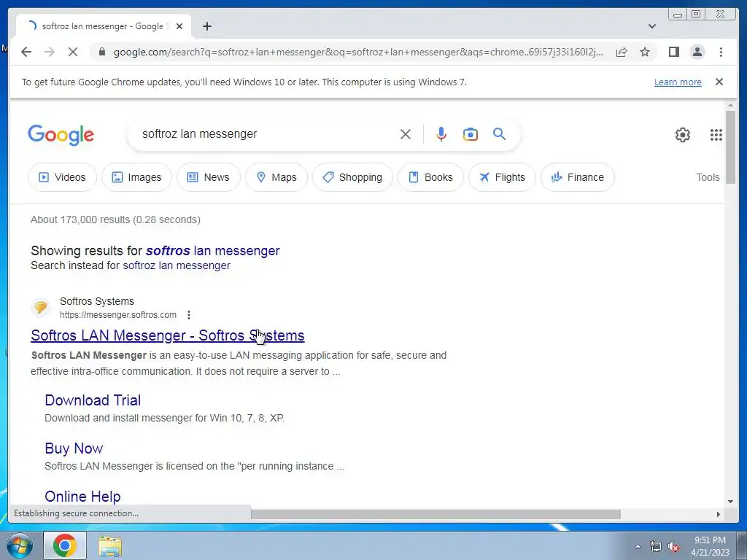747x560 pixels.
Task: Close the softroz lan messenger tab
Action: (179, 26)
